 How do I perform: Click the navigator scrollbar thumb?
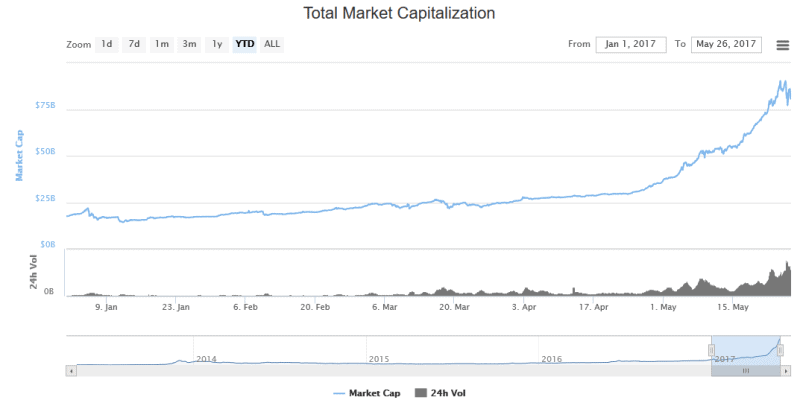745,370
